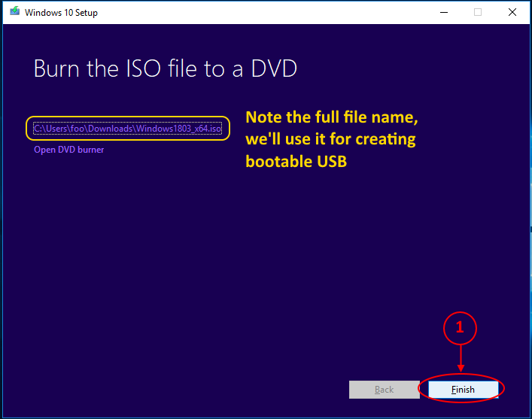Click the yellow 'Note the full file name' line
Image resolution: width=532 pixels, height=419 pixels.
332,118
